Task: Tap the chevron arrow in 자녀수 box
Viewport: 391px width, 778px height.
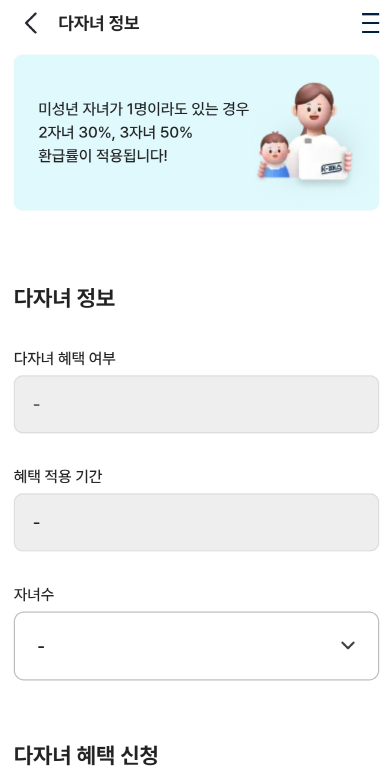Action: click(348, 645)
